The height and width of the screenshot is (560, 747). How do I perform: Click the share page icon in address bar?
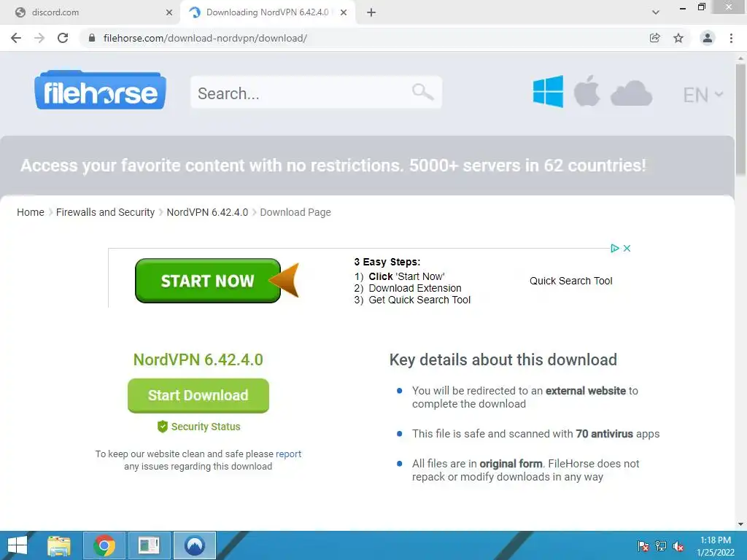click(x=655, y=38)
